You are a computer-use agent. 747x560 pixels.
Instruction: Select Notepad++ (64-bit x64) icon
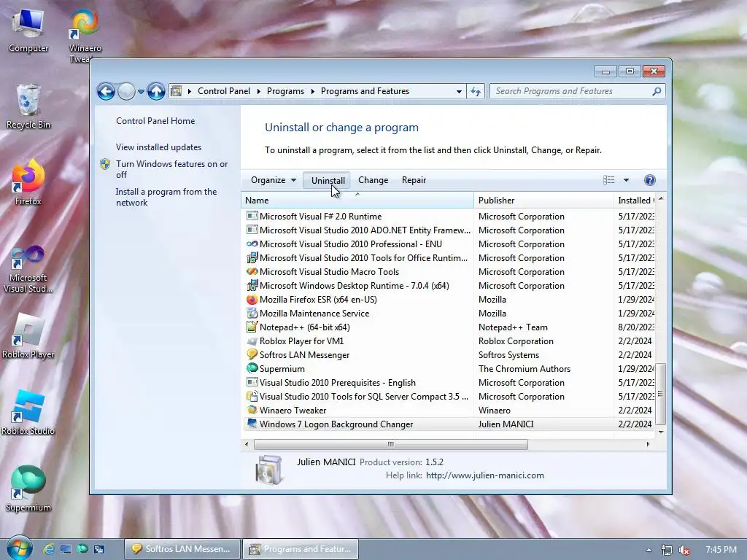pos(252,327)
